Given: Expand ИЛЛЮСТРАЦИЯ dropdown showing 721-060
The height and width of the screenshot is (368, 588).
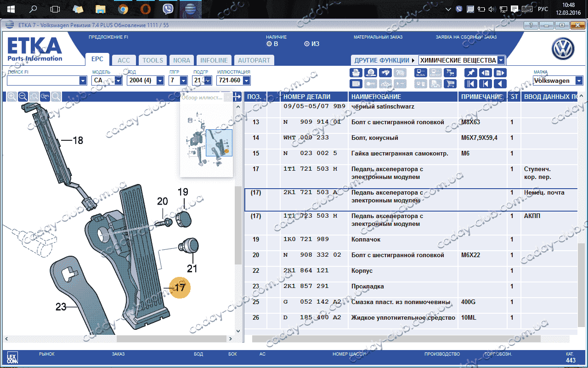Looking at the screenshot, I should (246, 80).
